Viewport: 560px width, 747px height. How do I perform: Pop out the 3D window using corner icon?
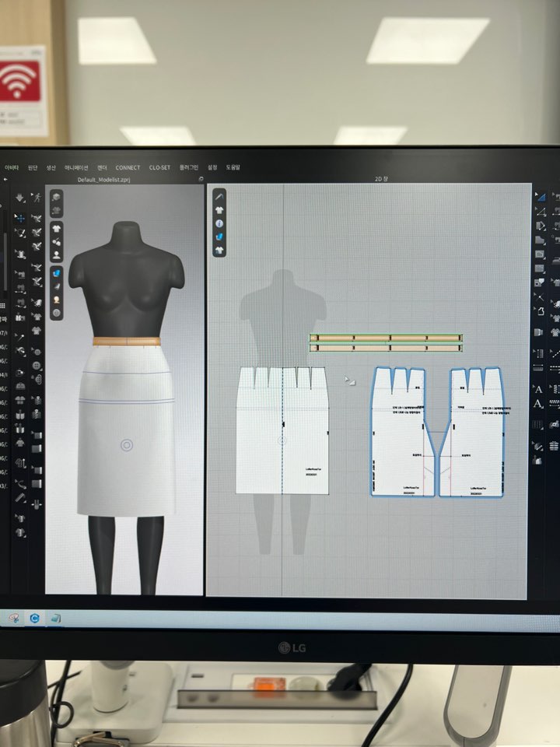(201, 179)
